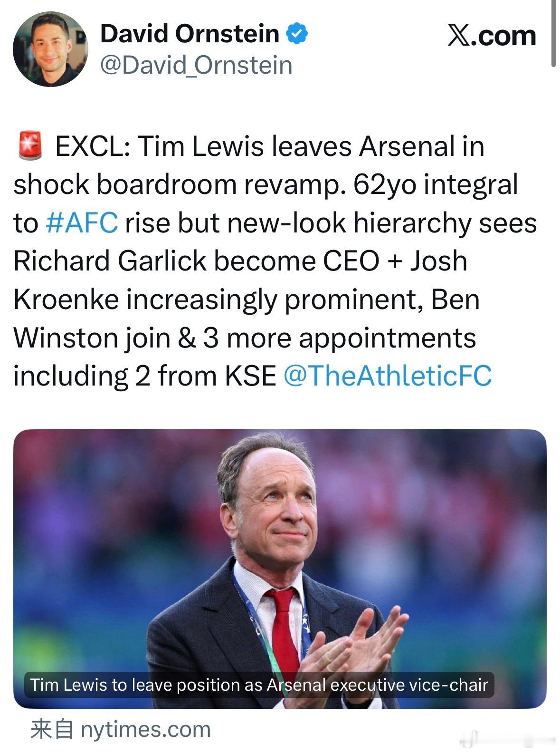
Task: Select the "EXCL: Tim Lewis leaves Arsenal" line
Action: coord(270,146)
